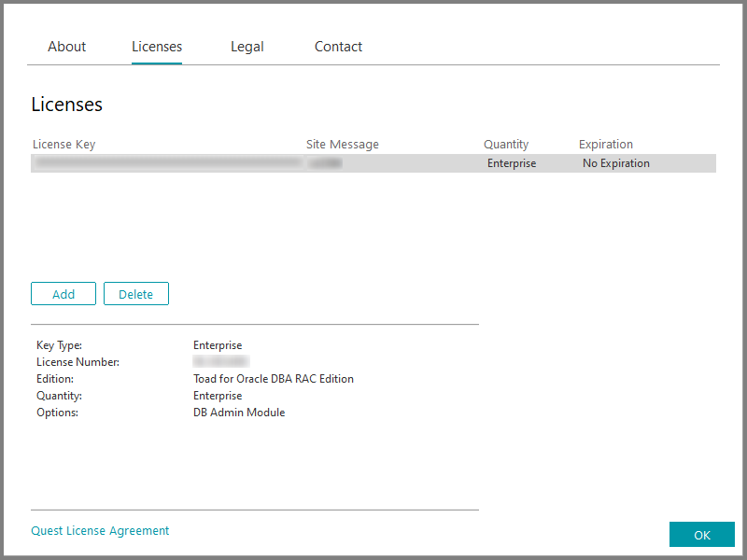Click the Expiration column header

pos(606,145)
